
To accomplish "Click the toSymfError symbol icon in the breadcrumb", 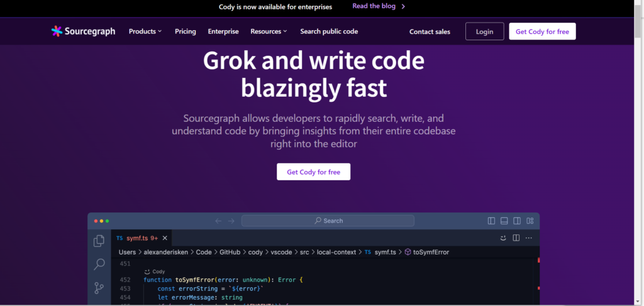I will point(408,252).
